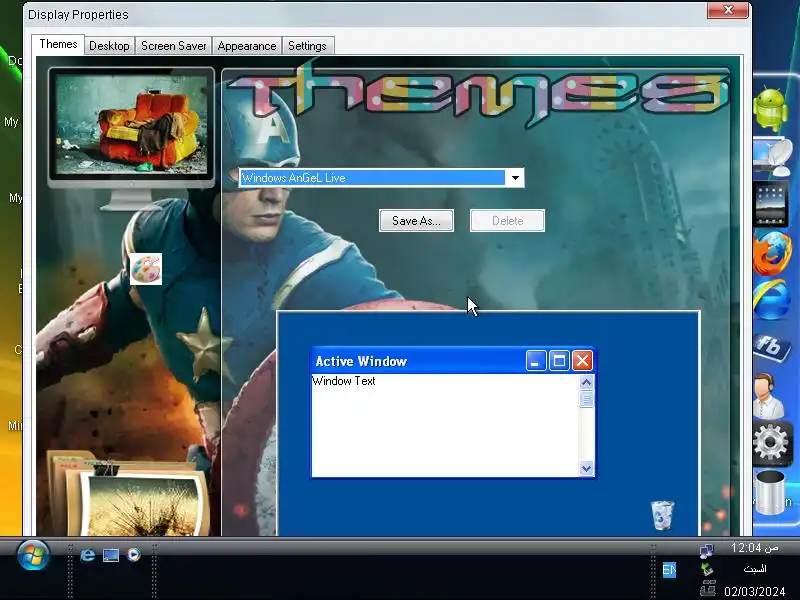The width and height of the screenshot is (800, 600).
Task: Click the Save As... button
Action: click(416, 221)
